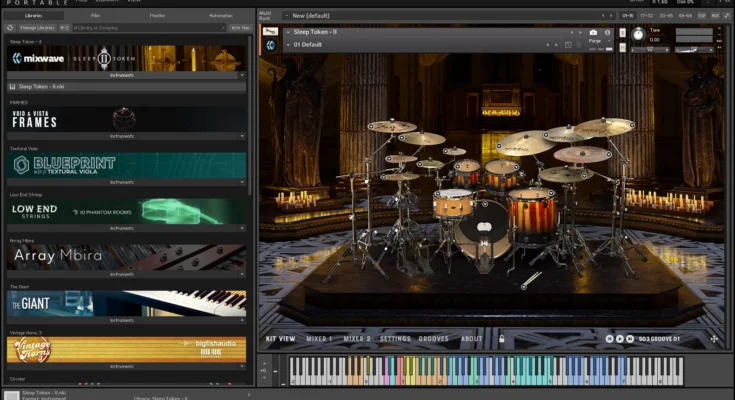Expand the 01 Default snapshot dropdown

coord(288,45)
